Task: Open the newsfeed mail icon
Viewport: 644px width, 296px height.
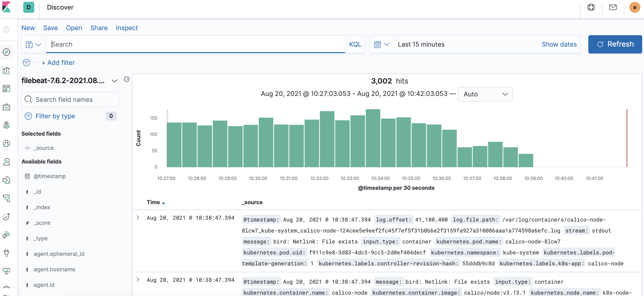Action: coord(613,7)
